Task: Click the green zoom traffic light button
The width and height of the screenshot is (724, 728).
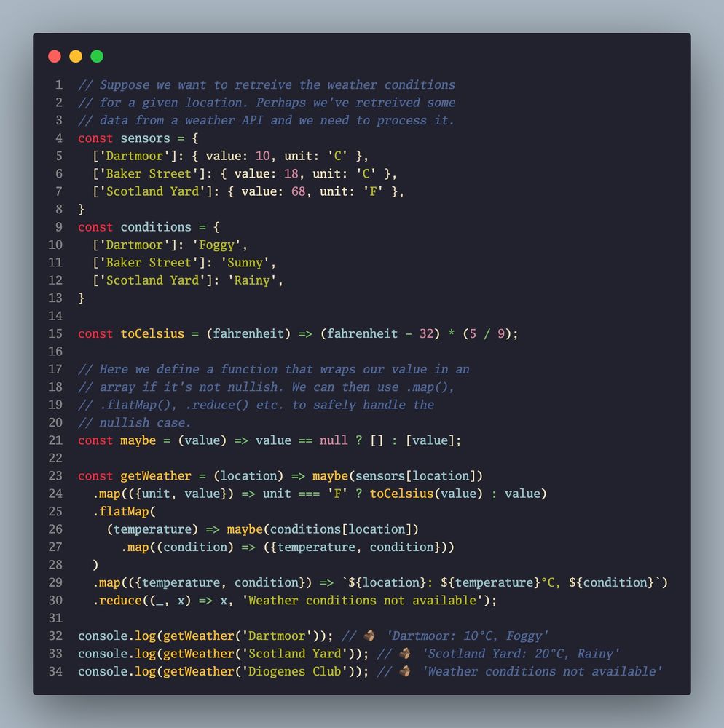Action: pyautogui.click(x=96, y=55)
